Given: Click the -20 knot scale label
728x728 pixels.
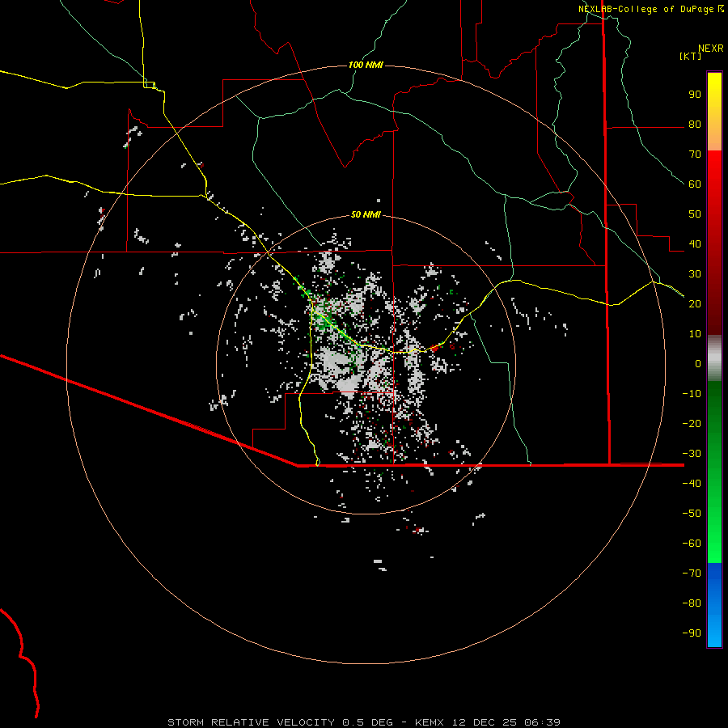Looking at the screenshot, I should tap(692, 423).
